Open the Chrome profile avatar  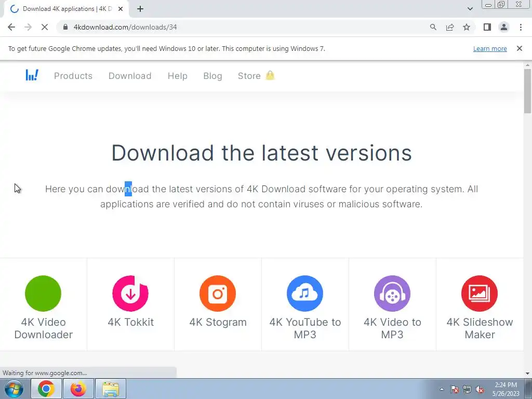[504, 27]
